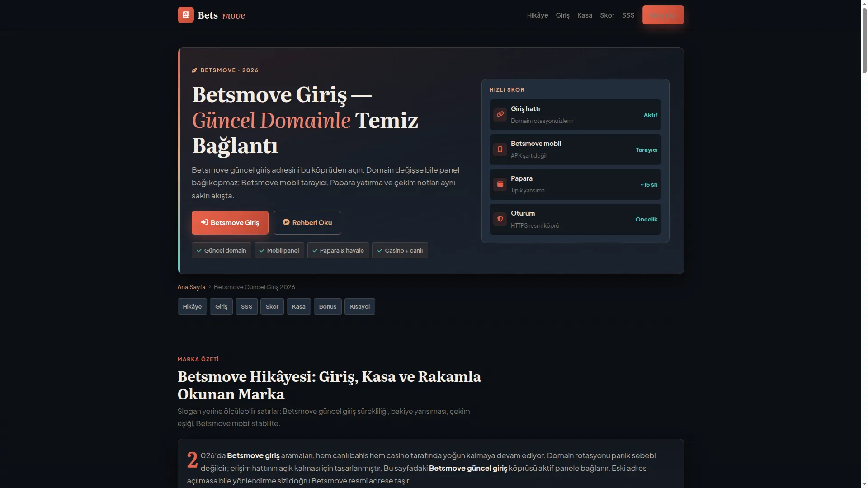Screen dimensions: 868x488
Task: Select the phone icon beside Betsmove mobil
Action: pos(500,149)
